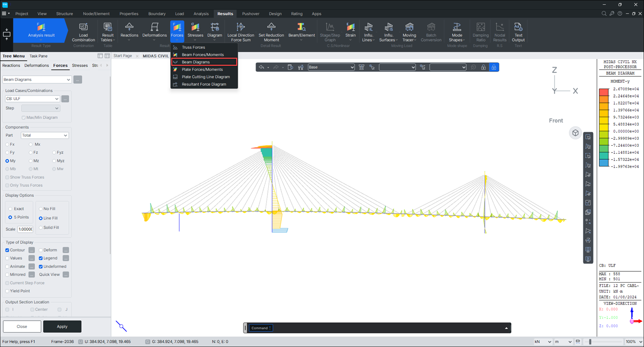Screen dimensions: 644x347
Task: Click ellipsis next to load case dropdown
Action: point(65,99)
